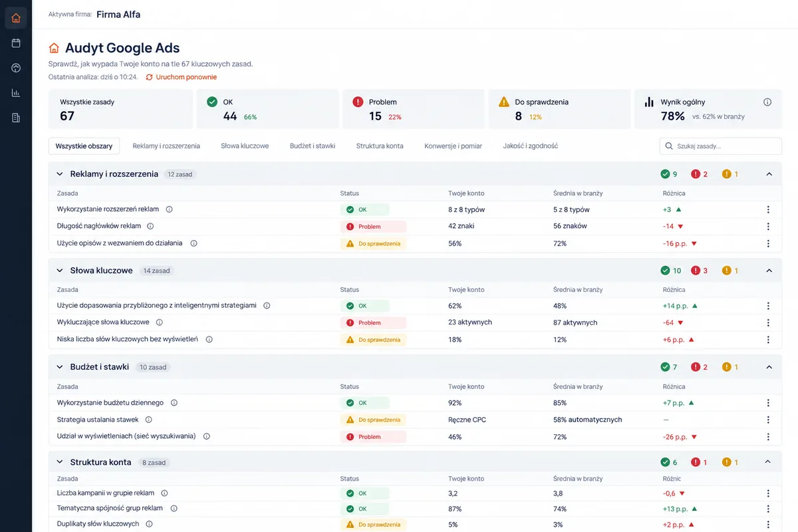Click info icon beside Wykluczające słowa kluczowe

(x=159, y=323)
